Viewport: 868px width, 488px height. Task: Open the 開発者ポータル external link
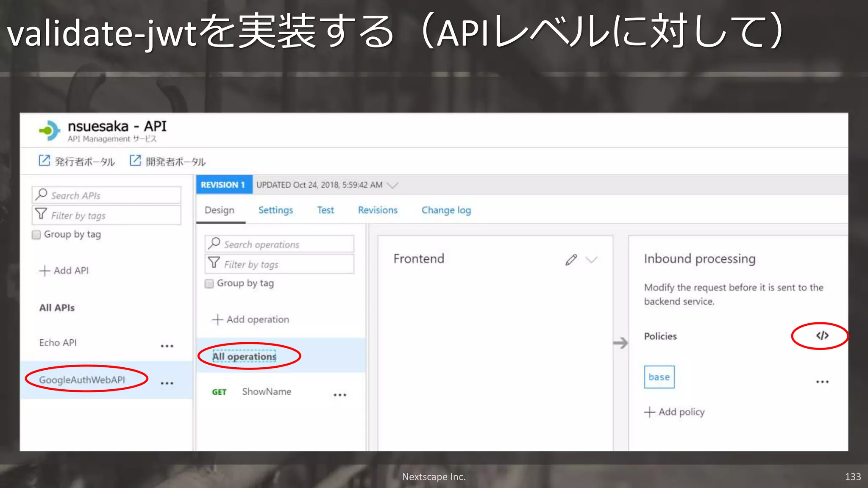click(167, 161)
